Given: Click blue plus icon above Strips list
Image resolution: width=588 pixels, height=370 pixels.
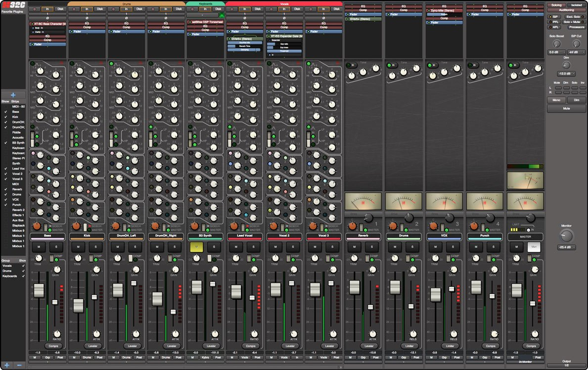Looking at the screenshot, I should click(13, 95).
